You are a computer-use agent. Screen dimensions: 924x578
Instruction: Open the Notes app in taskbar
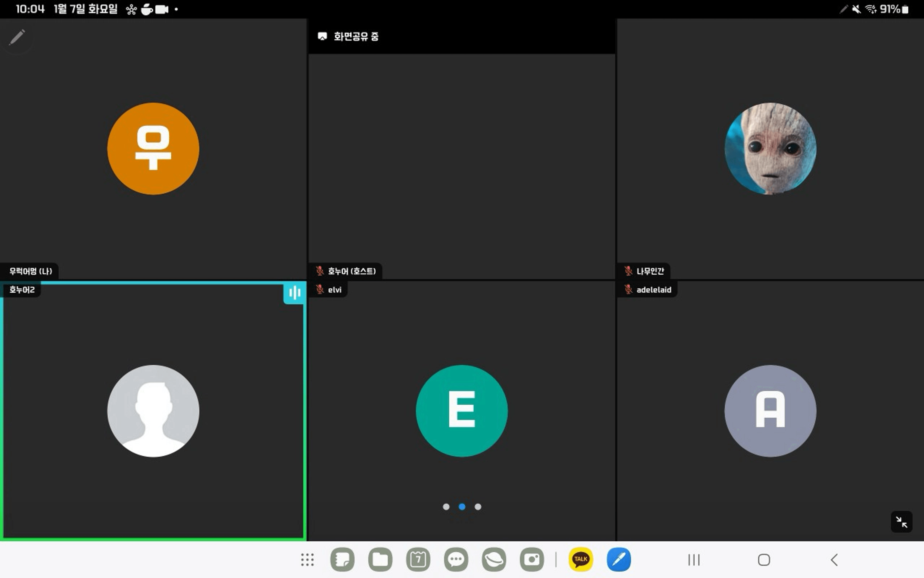[x=342, y=560]
